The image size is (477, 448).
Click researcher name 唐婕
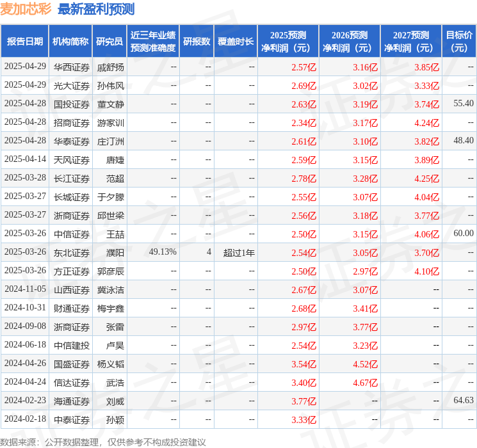[x=115, y=160]
